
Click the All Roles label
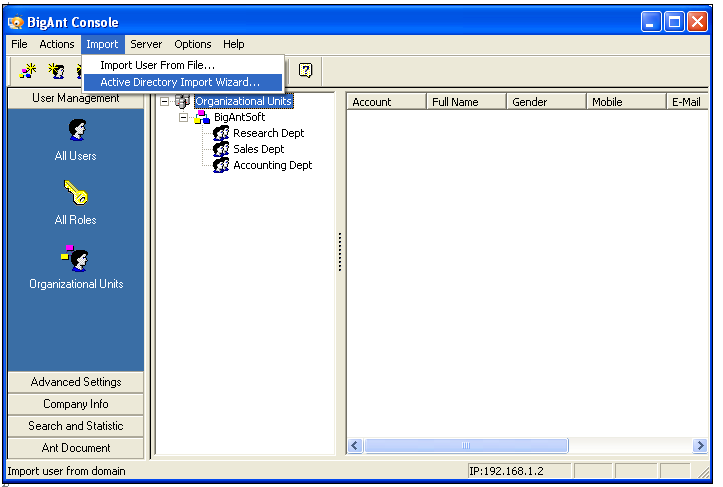point(76,220)
